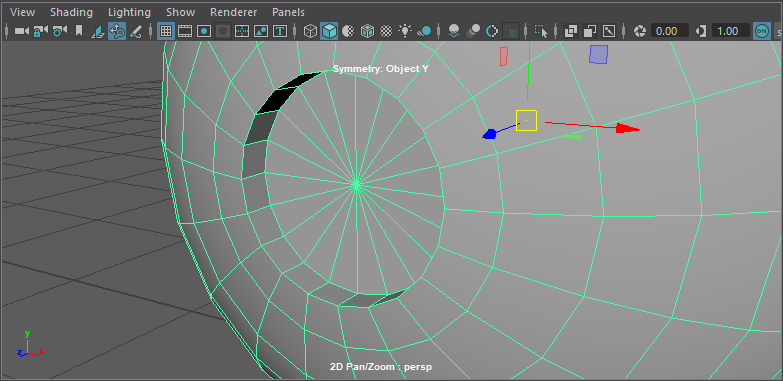Viewport: 783px width, 381px height.
Task: Toggle the color management ON button
Action: [762, 31]
